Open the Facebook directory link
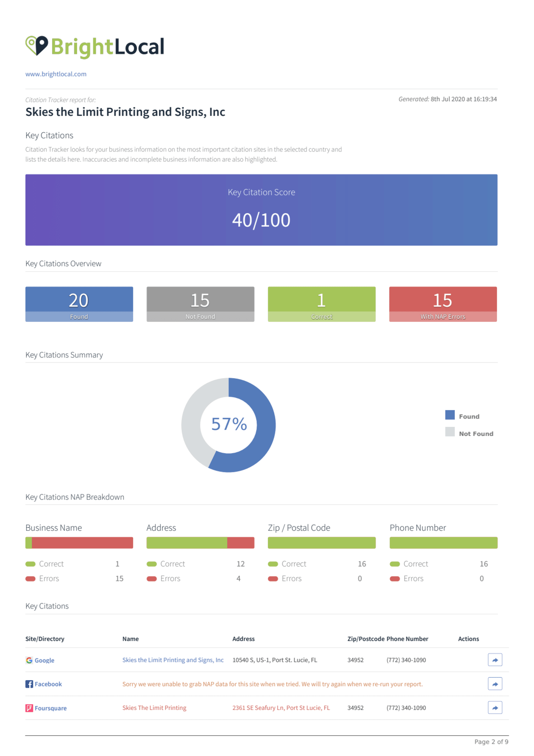 coord(48,684)
